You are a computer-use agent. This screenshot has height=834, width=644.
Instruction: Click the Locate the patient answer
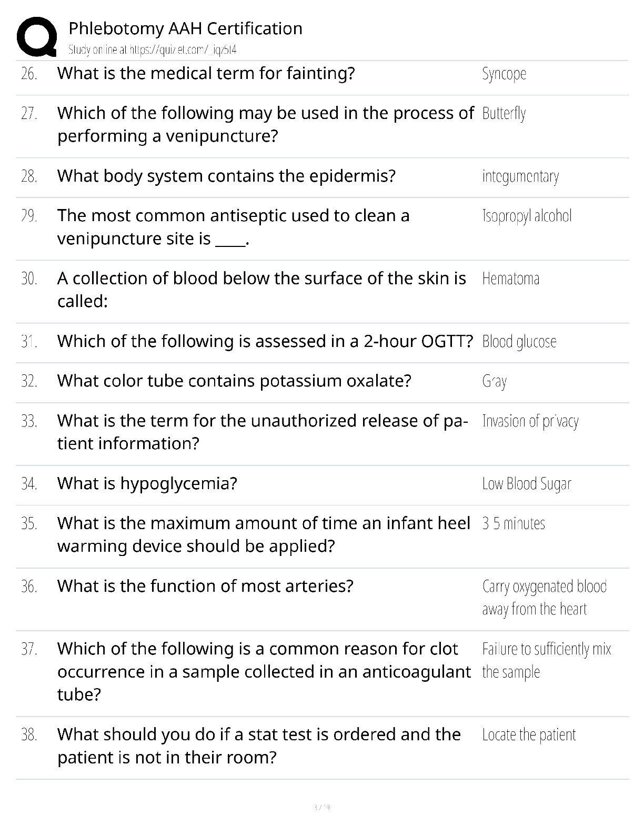(x=529, y=735)
